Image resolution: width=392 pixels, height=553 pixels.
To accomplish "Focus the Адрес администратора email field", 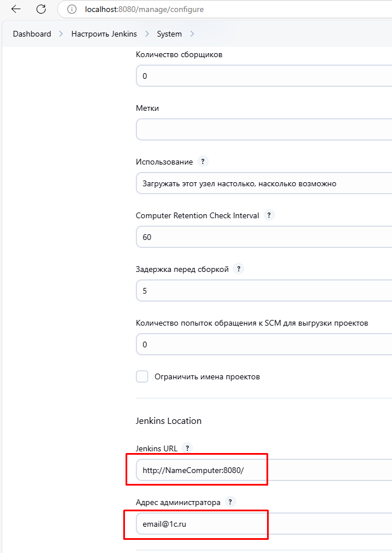I will point(262,523).
